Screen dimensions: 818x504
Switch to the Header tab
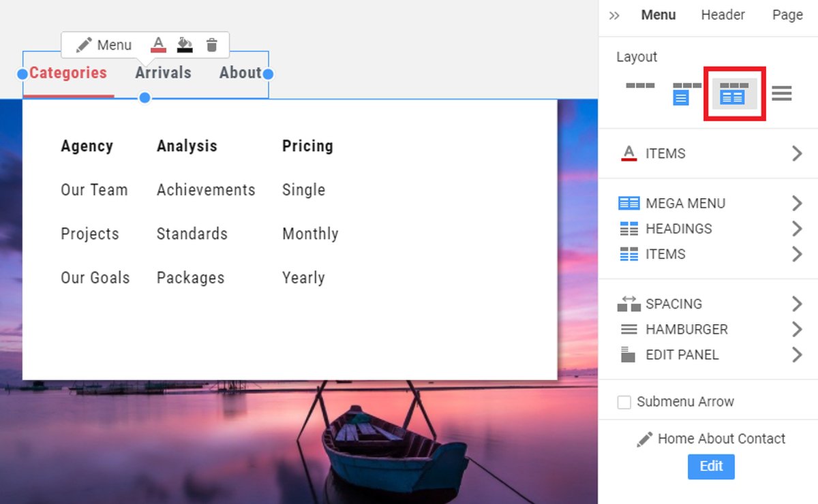[723, 15]
